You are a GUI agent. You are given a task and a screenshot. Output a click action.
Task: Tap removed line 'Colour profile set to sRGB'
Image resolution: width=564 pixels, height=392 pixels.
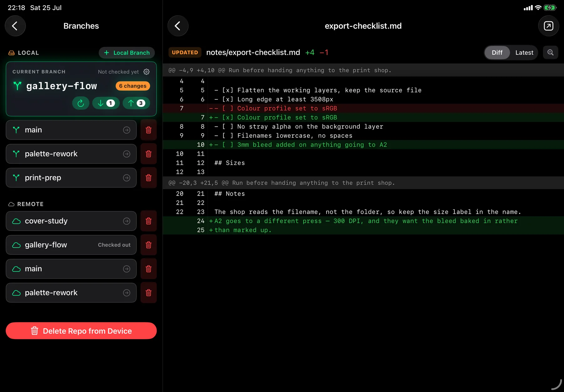363,108
